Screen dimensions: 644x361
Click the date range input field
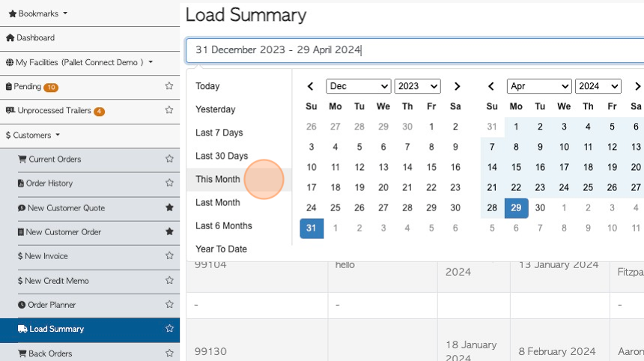415,50
